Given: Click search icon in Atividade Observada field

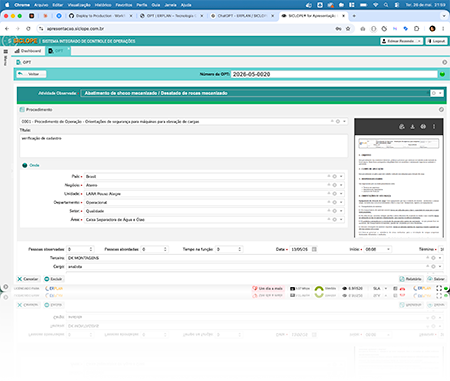Looking at the screenshot, I should point(434,93).
